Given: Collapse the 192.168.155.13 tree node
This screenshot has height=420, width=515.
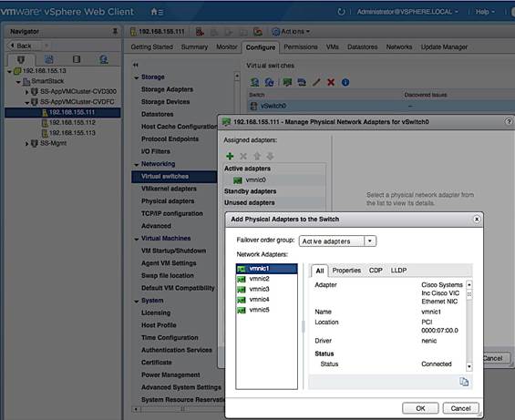Looking at the screenshot, I should (x=9, y=71).
